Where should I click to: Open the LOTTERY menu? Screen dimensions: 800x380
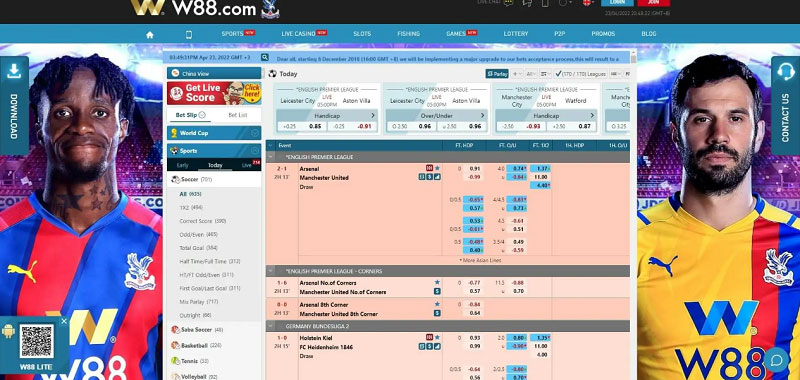coord(516,34)
